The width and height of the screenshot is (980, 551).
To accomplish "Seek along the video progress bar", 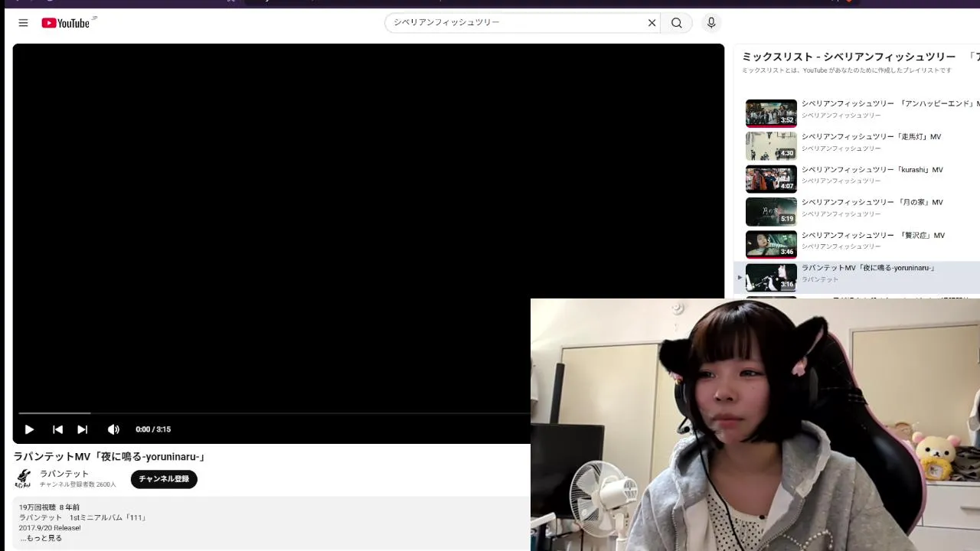I will 274,414.
